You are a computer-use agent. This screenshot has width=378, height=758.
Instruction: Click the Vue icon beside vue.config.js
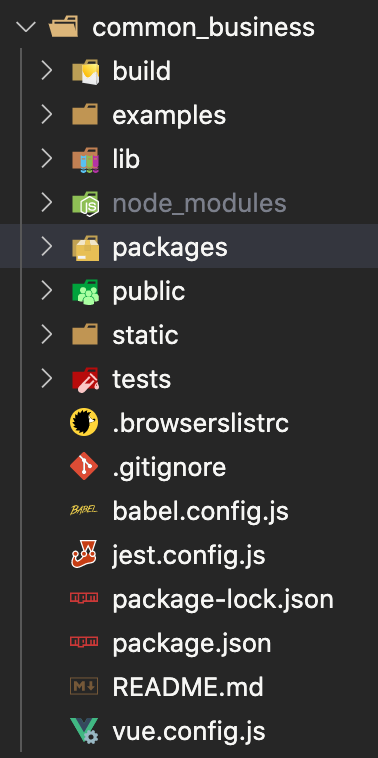tap(84, 730)
